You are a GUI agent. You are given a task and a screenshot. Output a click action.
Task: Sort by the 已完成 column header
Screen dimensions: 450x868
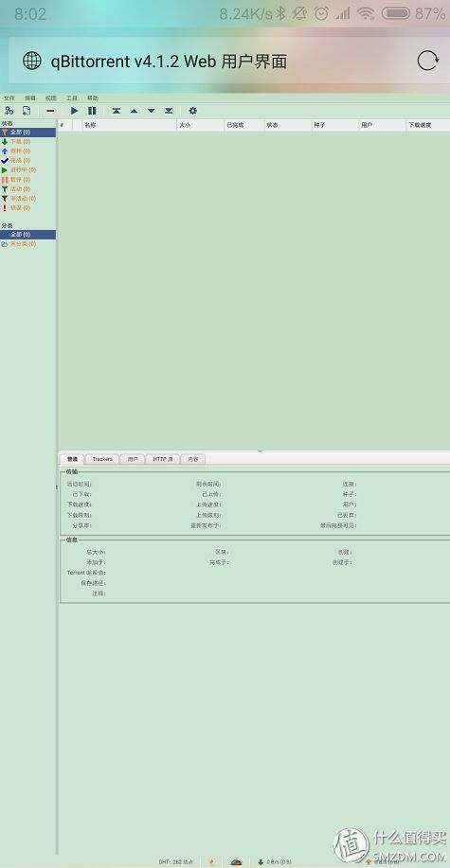pos(243,125)
